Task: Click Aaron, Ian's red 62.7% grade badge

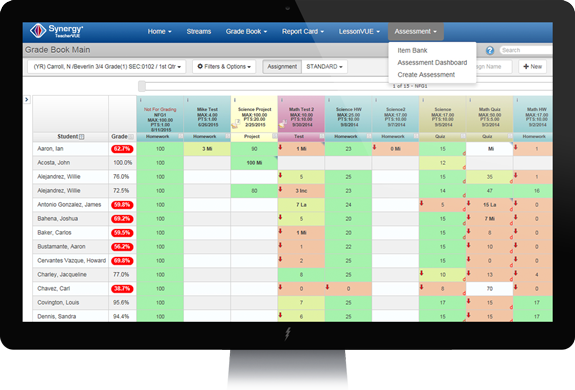Action: click(122, 149)
